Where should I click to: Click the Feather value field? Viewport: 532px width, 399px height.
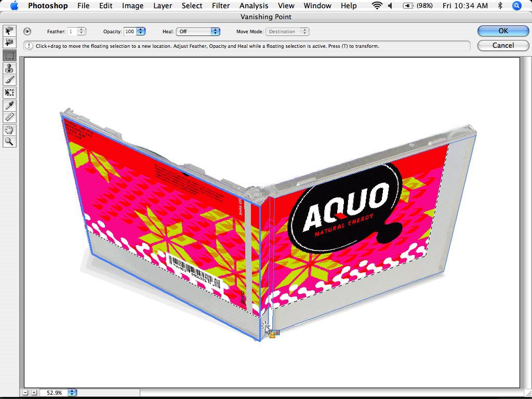(72, 32)
